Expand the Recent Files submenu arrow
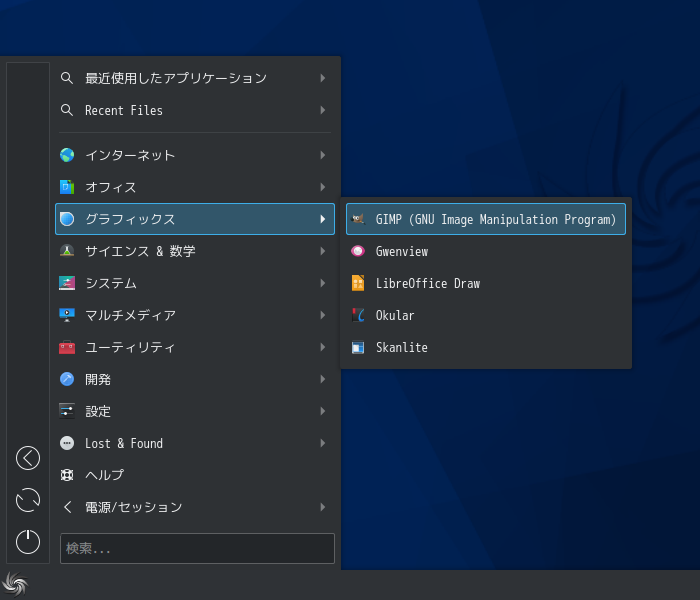 (x=323, y=110)
